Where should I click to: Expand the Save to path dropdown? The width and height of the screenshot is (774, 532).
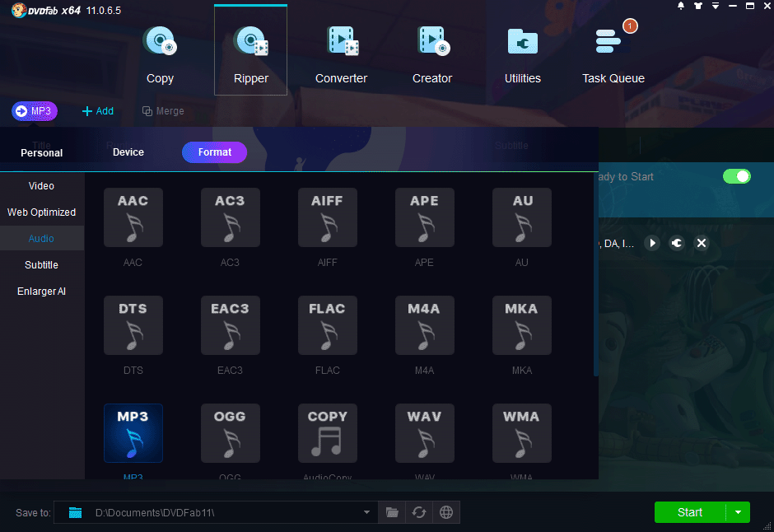point(366,512)
